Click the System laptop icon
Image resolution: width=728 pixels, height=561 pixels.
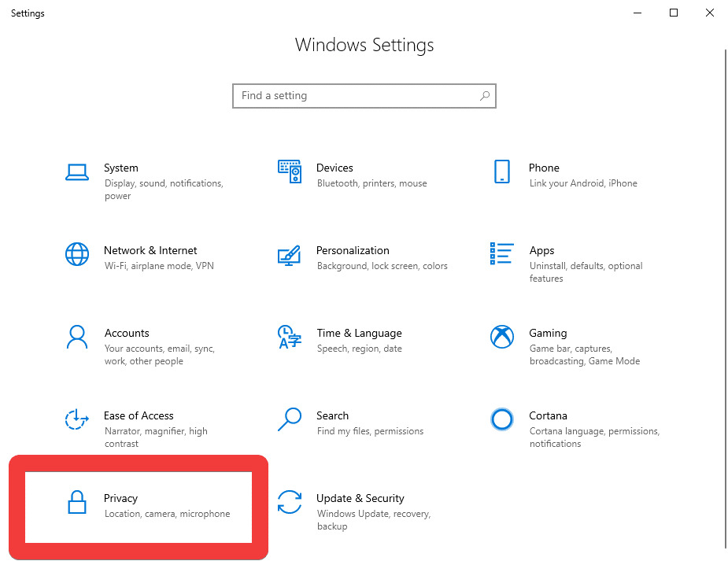click(76, 172)
